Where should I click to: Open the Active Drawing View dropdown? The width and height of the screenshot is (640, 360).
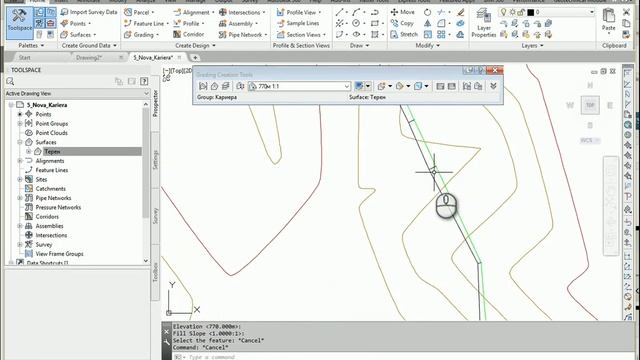pyautogui.click(x=77, y=93)
